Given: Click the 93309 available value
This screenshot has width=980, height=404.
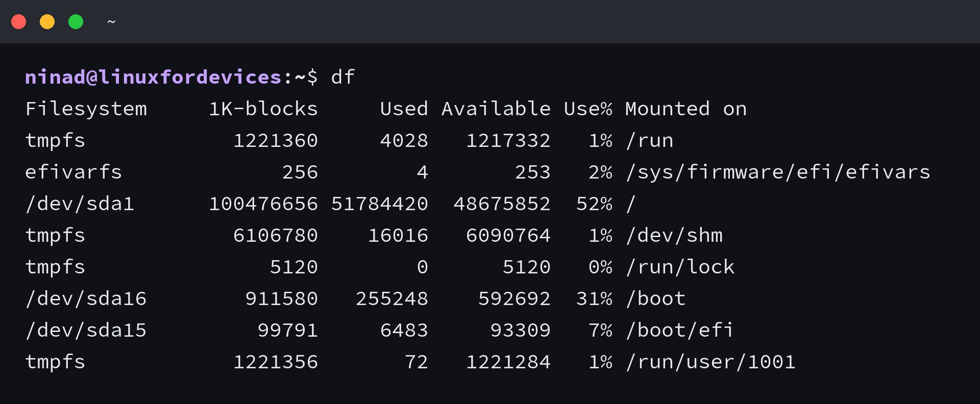Looking at the screenshot, I should click(521, 330).
